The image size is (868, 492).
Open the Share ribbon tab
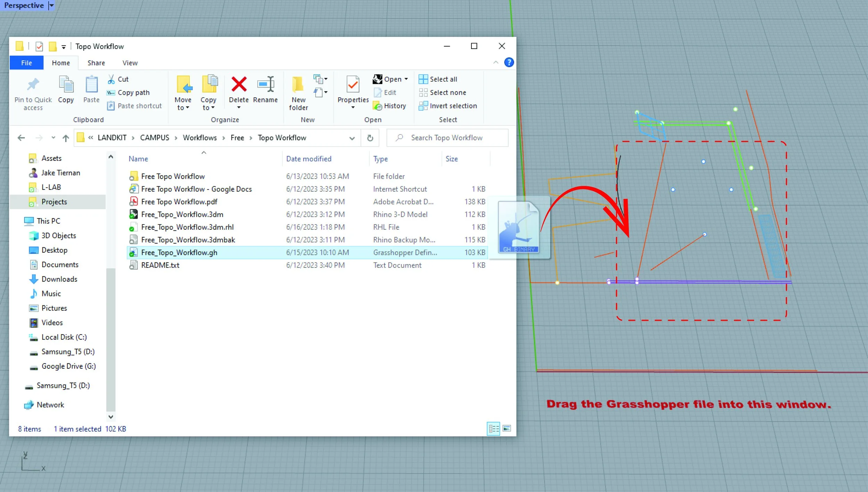(x=96, y=63)
